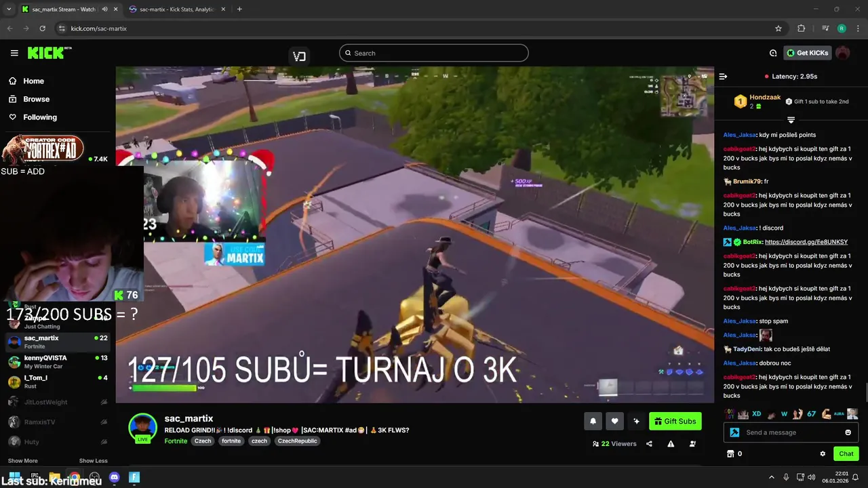Insert the W emote
The image size is (868, 488).
(784, 413)
